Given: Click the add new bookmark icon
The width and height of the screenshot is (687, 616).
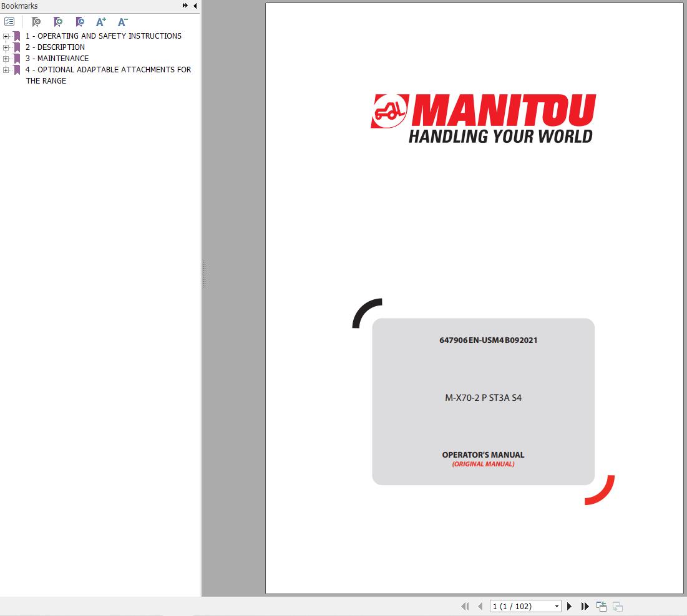Looking at the screenshot, I should [x=58, y=21].
